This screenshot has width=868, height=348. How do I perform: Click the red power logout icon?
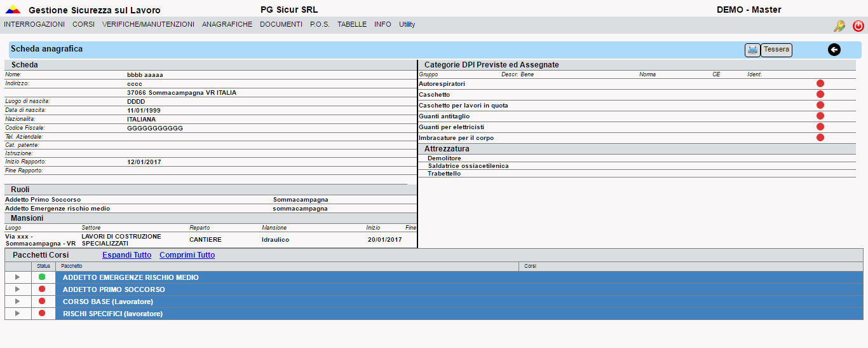pyautogui.click(x=858, y=26)
